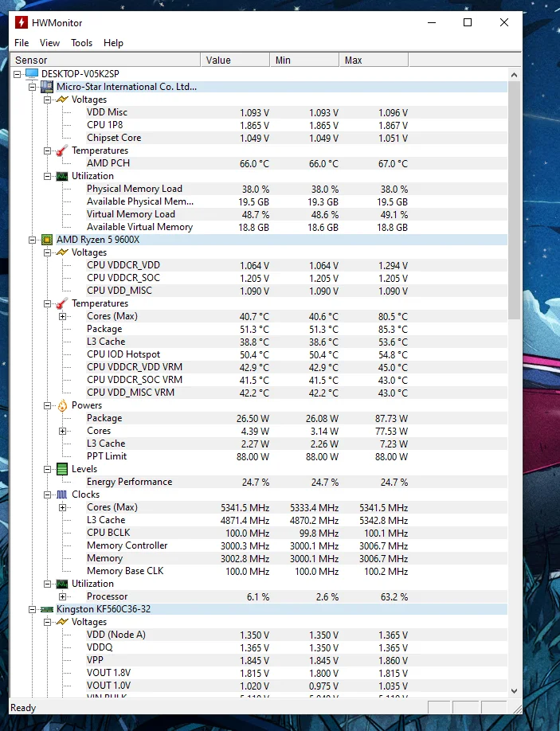
Task: Click the vertical scrollbar thumb
Action: tap(514, 201)
